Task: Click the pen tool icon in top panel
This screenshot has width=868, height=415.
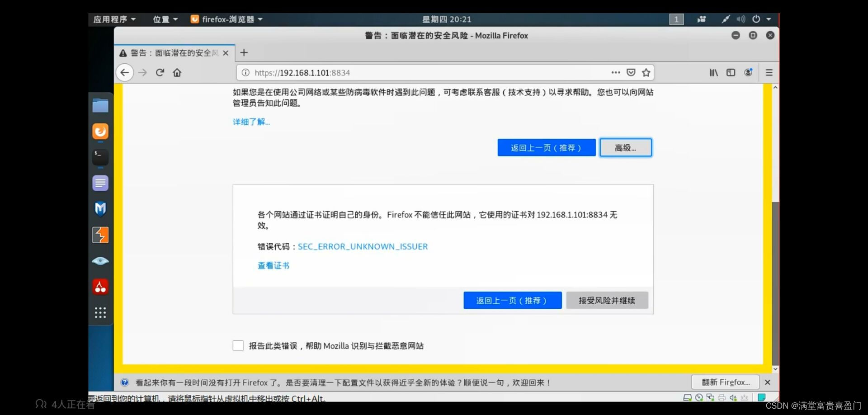Action: pos(726,19)
